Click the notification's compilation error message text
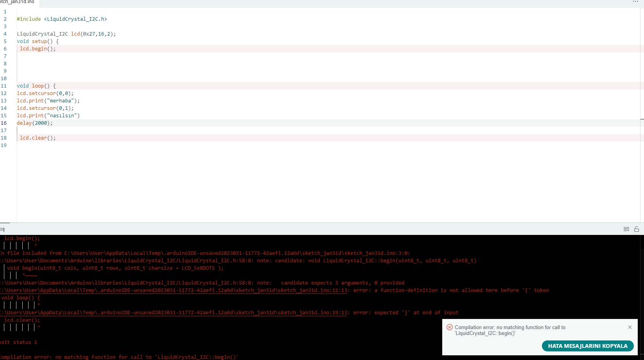This screenshot has height=360, width=644. coord(510,330)
